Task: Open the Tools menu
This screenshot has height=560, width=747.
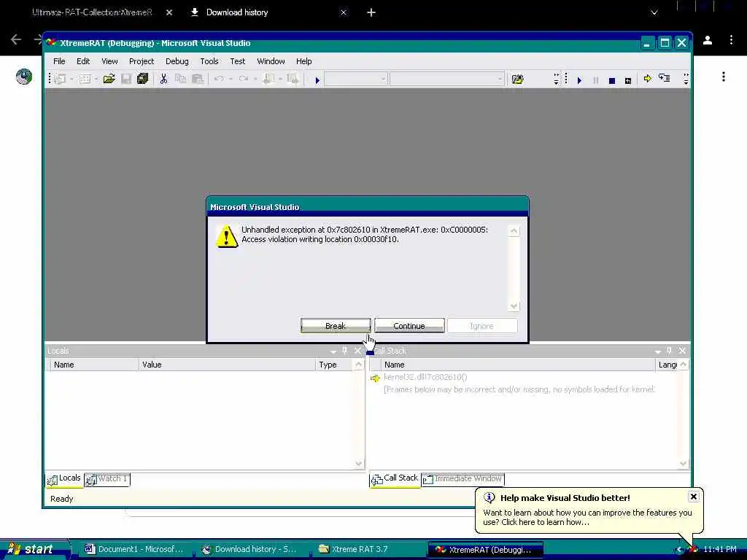Action: (209, 61)
